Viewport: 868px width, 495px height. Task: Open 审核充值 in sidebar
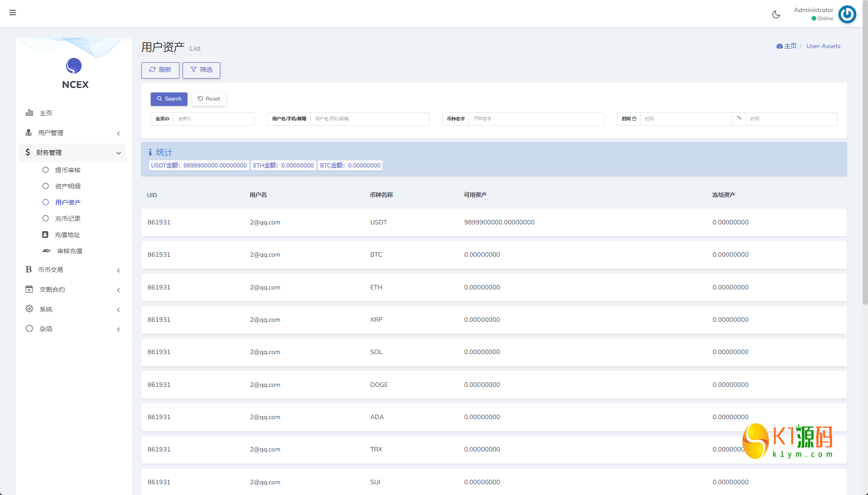[70, 251]
